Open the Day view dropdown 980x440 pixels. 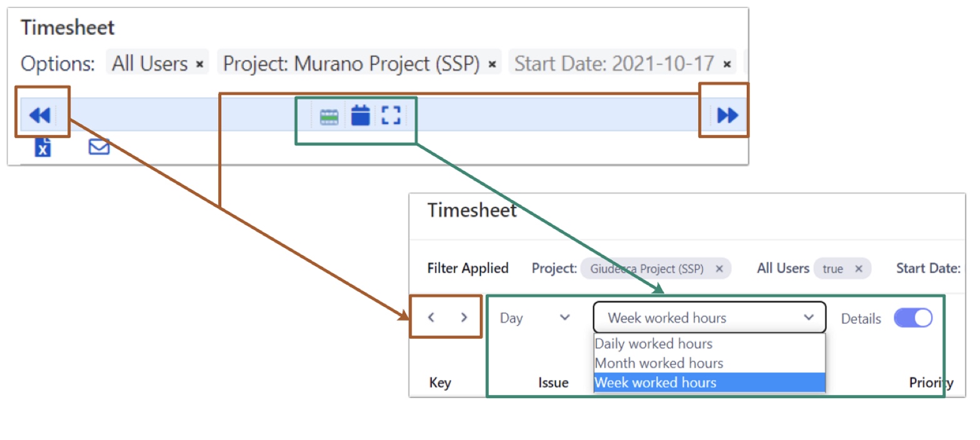click(x=535, y=318)
